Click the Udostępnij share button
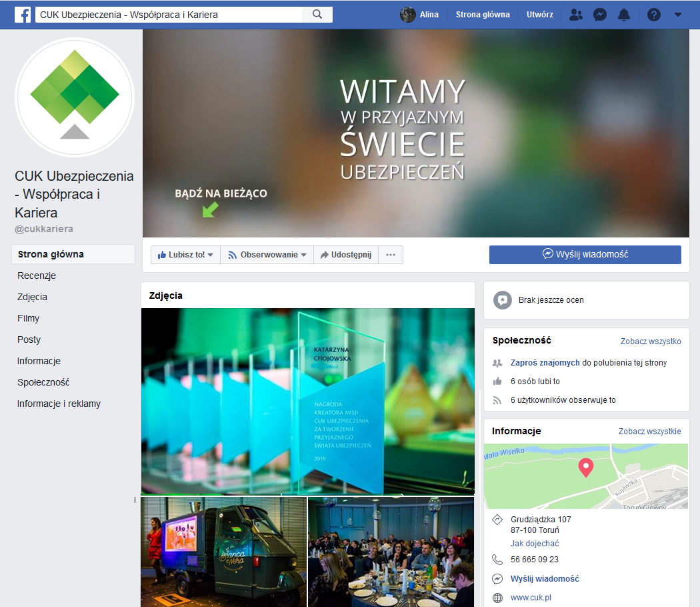This screenshot has width=700, height=607. coord(346,255)
